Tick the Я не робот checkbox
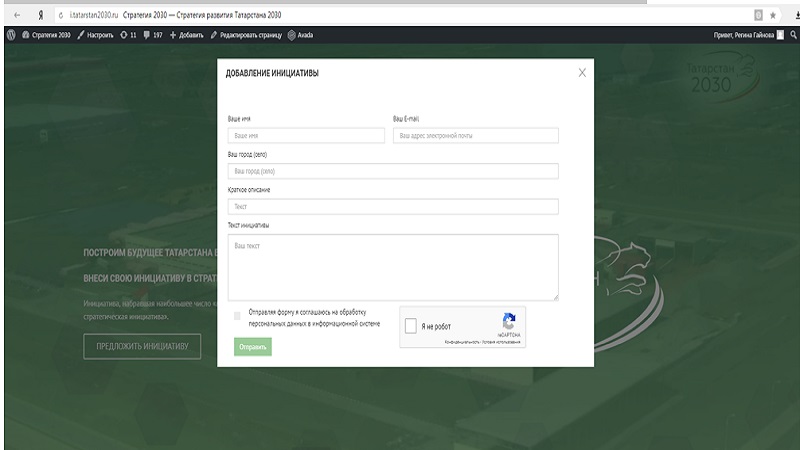This screenshot has height=450, width=800. coord(411,326)
